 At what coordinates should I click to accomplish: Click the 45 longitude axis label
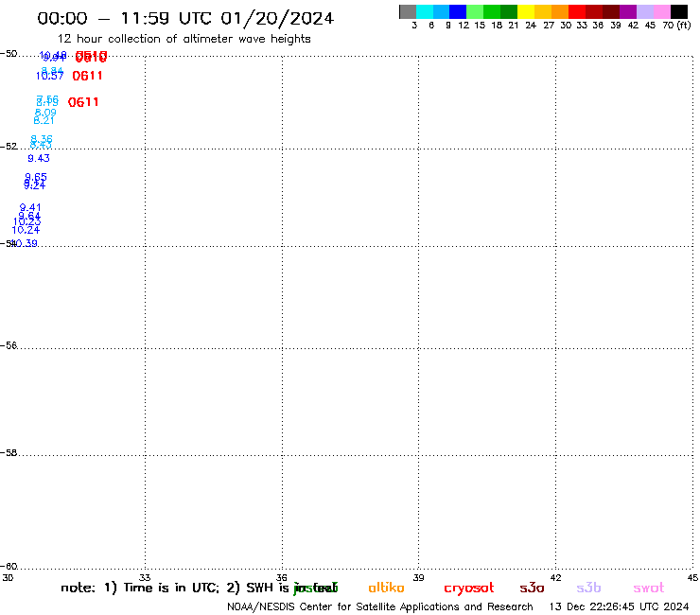pos(692,578)
